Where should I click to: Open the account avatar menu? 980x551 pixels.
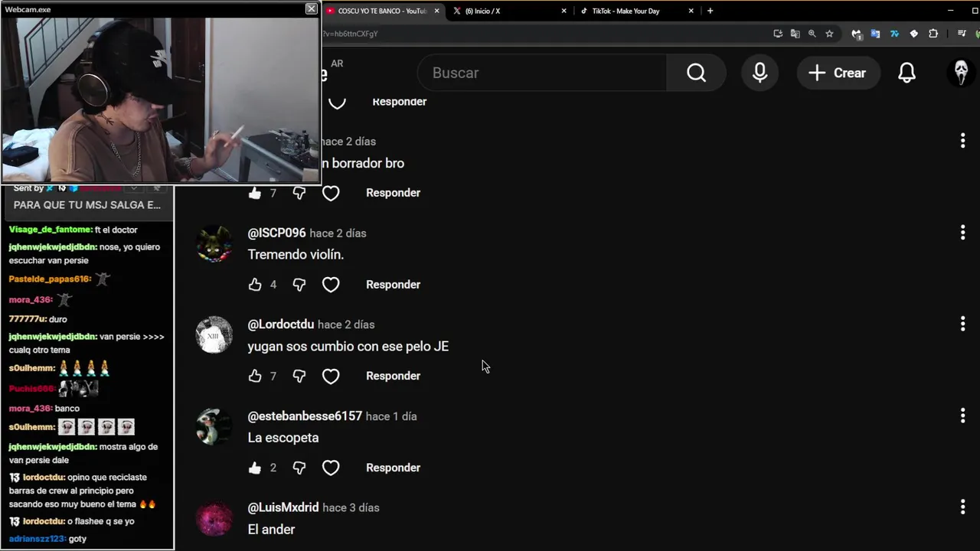tap(961, 73)
